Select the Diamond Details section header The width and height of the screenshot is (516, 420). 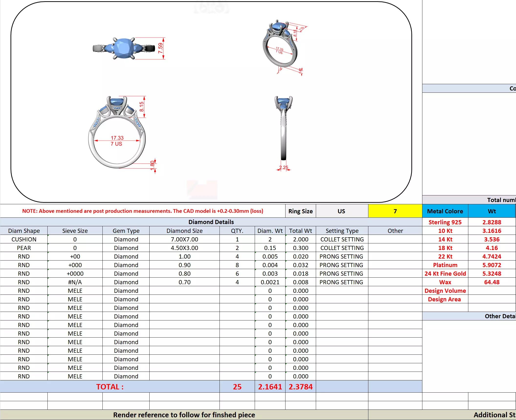(211, 222)
